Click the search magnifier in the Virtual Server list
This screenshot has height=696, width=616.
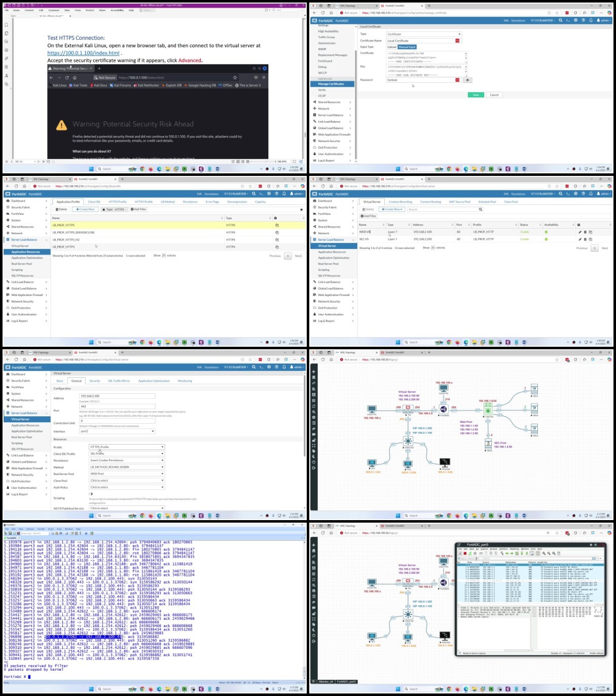481,209
